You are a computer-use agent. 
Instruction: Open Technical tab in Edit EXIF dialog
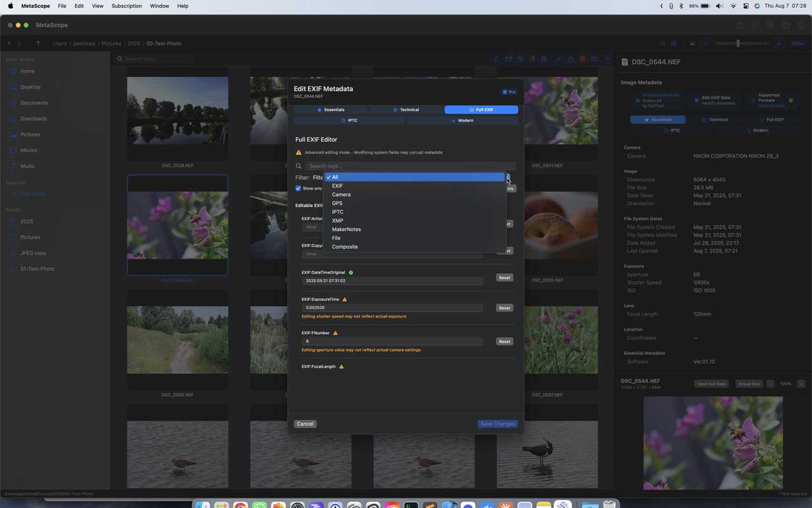coord(406,110)
